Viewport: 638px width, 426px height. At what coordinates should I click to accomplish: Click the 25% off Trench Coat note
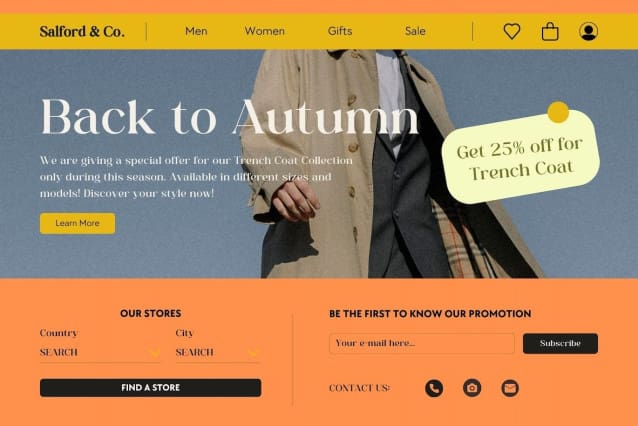pos(520,157)
